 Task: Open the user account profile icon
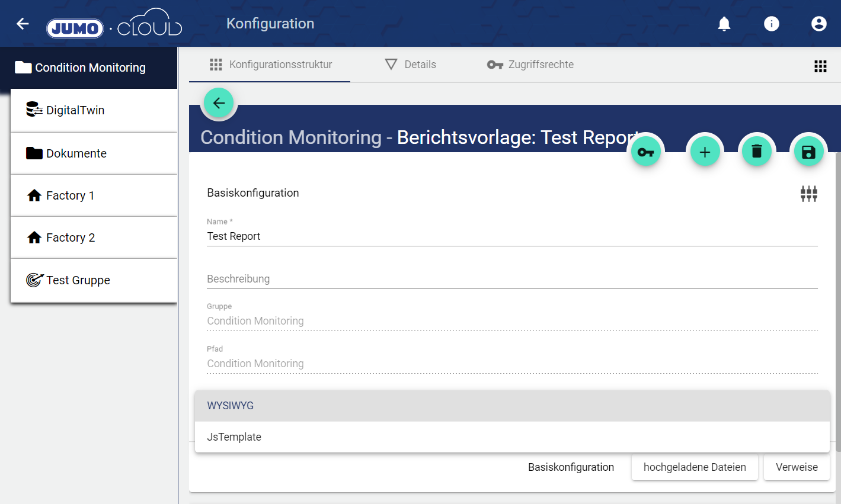tap(818, 24)
